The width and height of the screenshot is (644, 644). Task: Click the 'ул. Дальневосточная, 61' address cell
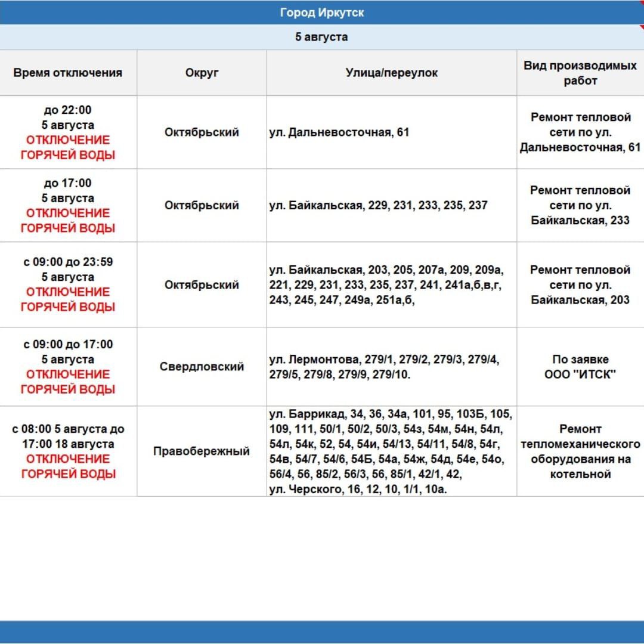pyautogui.click(x=391, y=132)
